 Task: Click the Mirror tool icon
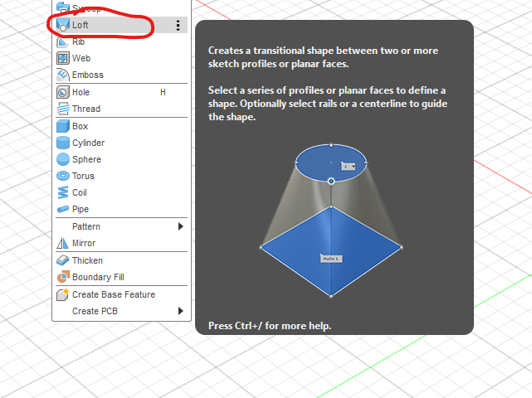[x=62, y=243]
